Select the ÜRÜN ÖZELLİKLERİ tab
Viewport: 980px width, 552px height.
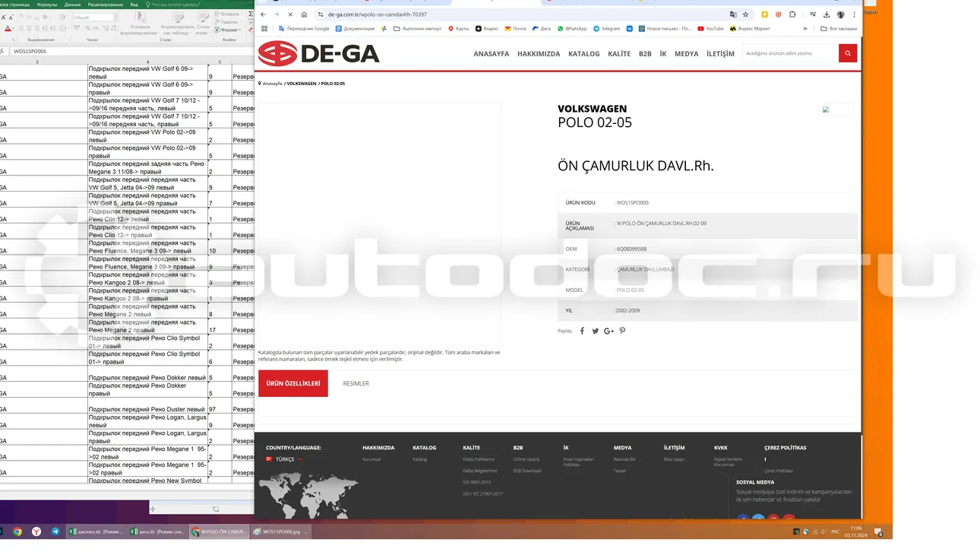[293, 384]
